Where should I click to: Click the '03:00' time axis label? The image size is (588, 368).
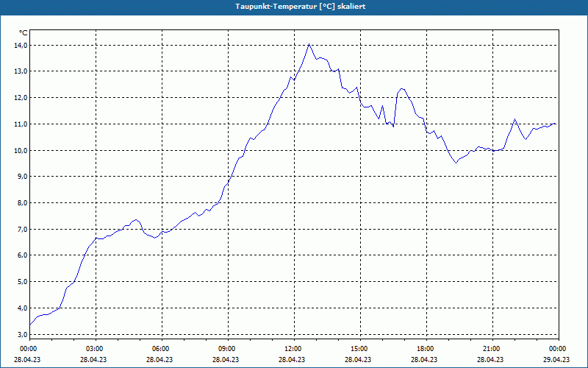pyautogui.click(x=96, y=349)
